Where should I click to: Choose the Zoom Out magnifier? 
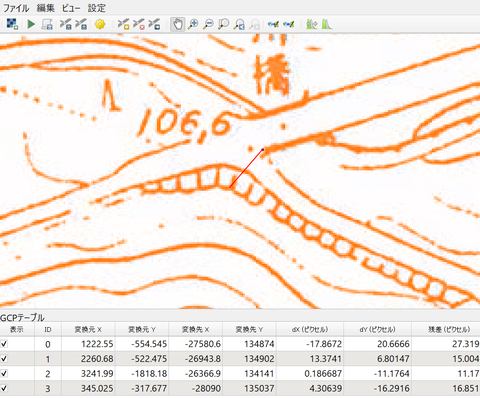[208, 24]
